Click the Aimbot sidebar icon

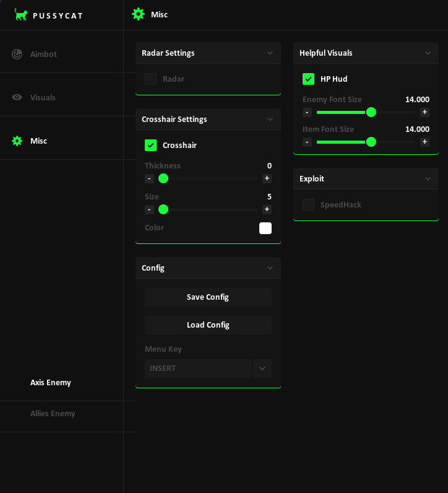pos(17,54)
